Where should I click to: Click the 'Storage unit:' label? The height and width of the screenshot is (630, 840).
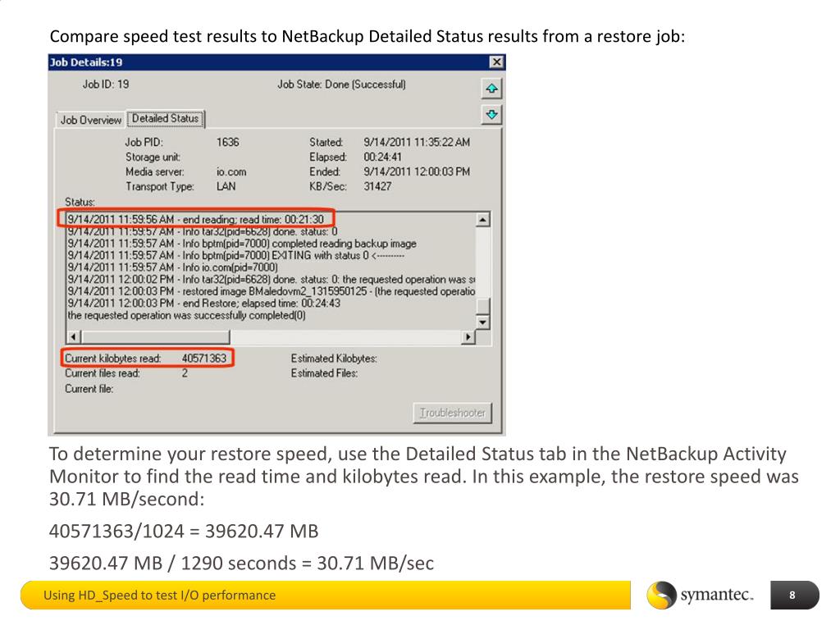coord(153,157)
